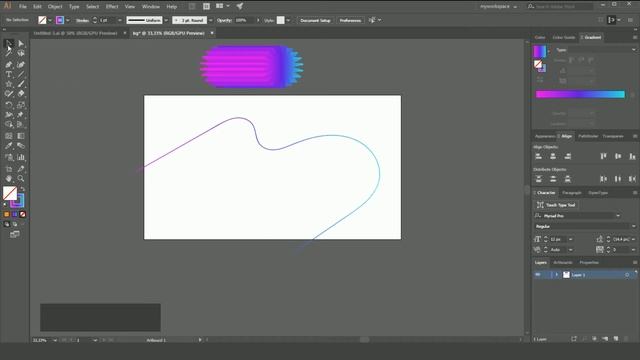Open the Edit menu
Image resolution: width=640 pixels, height=360 pixels.
click(x=37, y=7)
